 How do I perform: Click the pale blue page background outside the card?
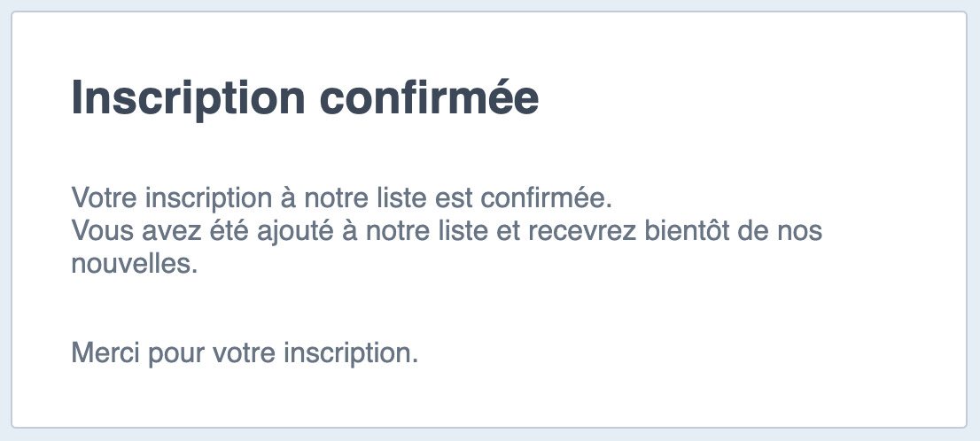pyautogui.click(x=490, y=436)
